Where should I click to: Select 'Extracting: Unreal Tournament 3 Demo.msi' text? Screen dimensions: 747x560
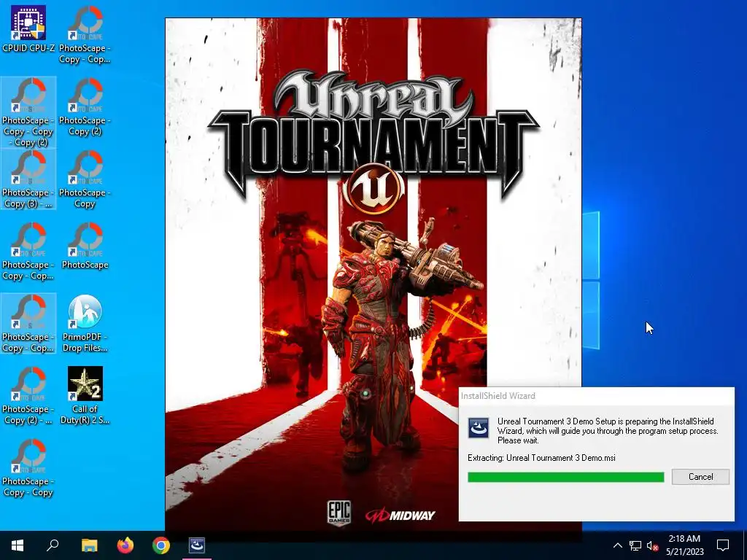tap(541, 458)
